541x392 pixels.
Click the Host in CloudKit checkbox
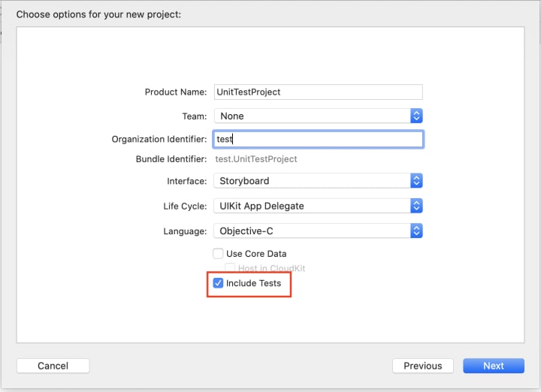click(231, 268)
